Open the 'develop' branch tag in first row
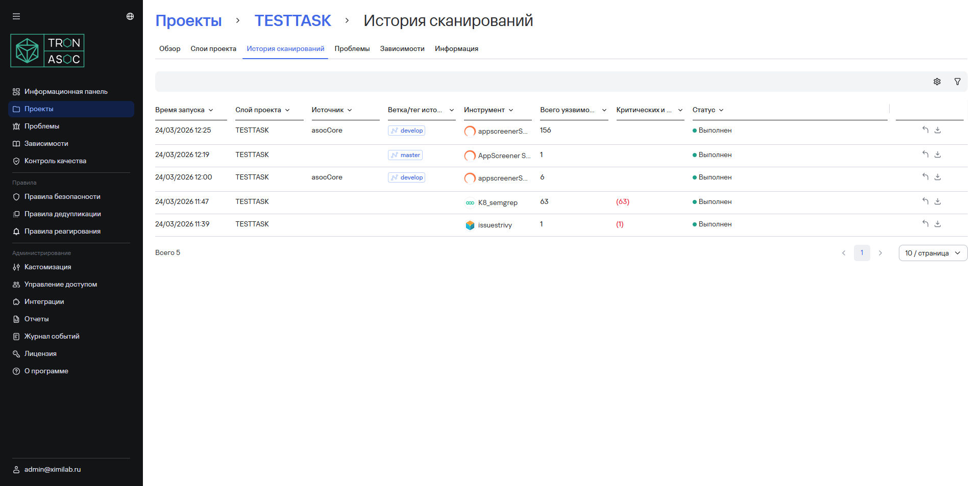This screenshot has height=486, width=980. 406,130
